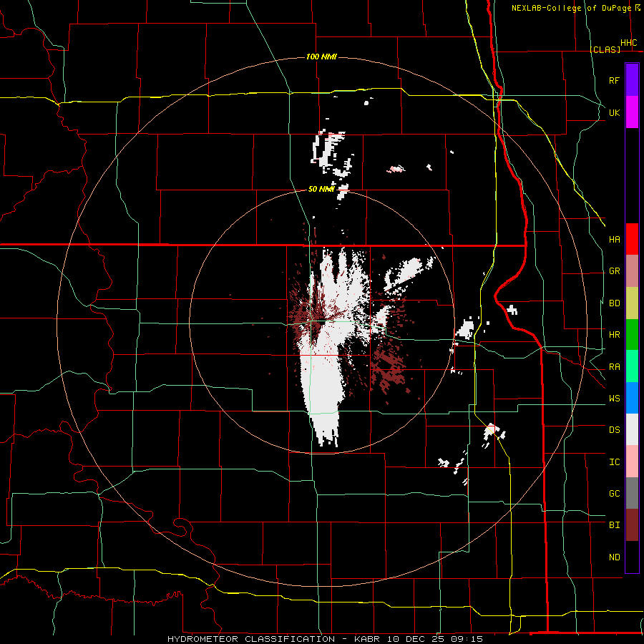Click the WS legend label
Screen dimensions: 644x644
(615, 398)
